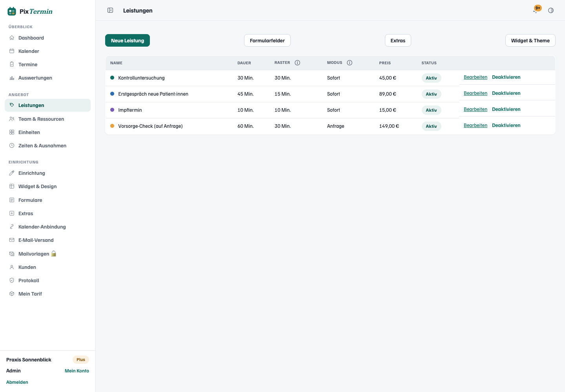Click the 45 Min. duration cell
This screenshot has height=392, width=565.
[246, 94]
